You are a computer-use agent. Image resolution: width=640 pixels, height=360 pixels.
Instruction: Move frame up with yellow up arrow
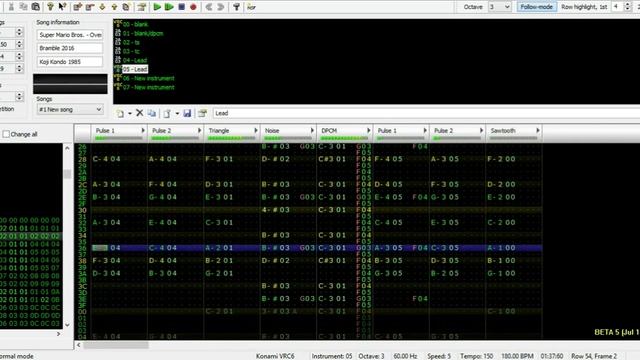tap(114, 7)
